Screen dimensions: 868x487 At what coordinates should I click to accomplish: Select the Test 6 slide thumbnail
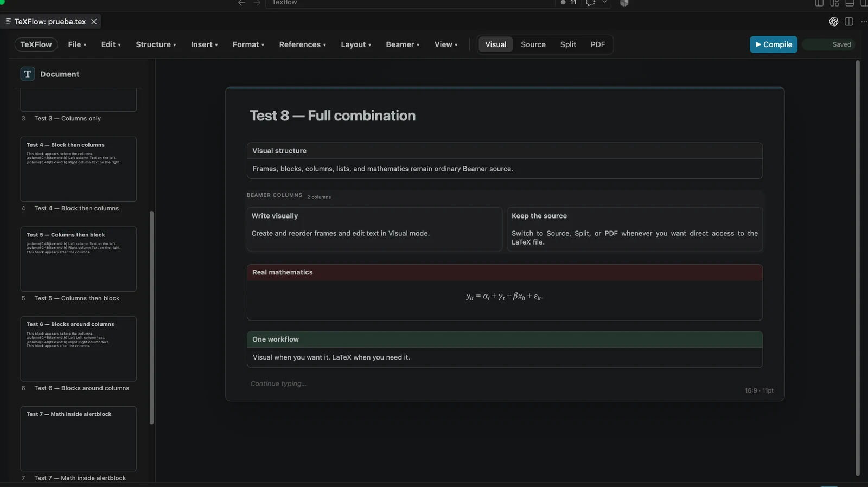coord(78,349)
